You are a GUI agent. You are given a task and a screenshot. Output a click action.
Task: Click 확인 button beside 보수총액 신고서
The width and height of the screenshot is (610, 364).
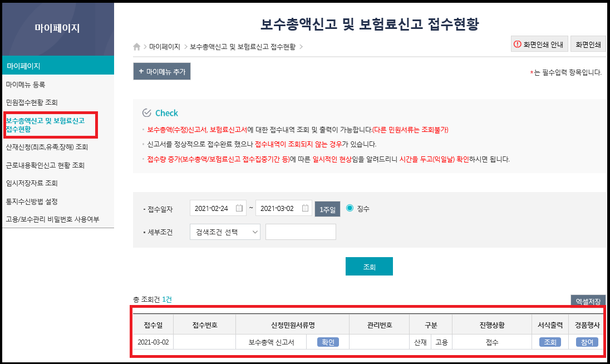[x=328, y=342]
